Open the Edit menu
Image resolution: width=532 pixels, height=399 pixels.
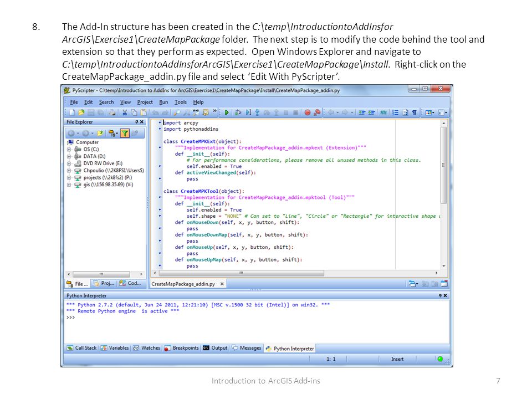(x=88, y=102)
